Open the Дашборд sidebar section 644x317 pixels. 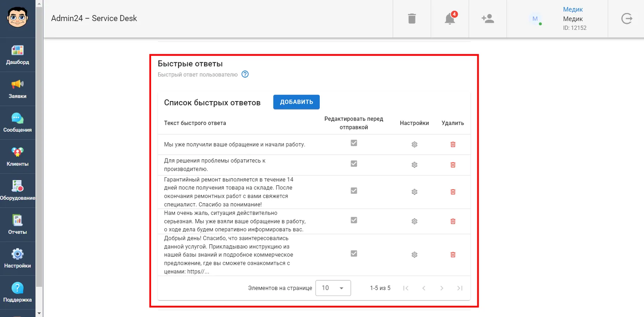pos(18,55)
